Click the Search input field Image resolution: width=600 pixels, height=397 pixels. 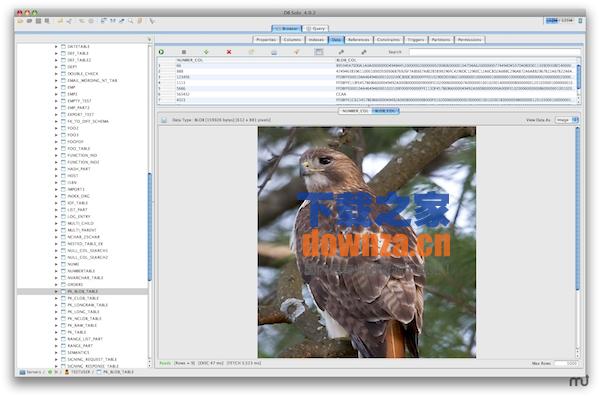coord(494,52)
